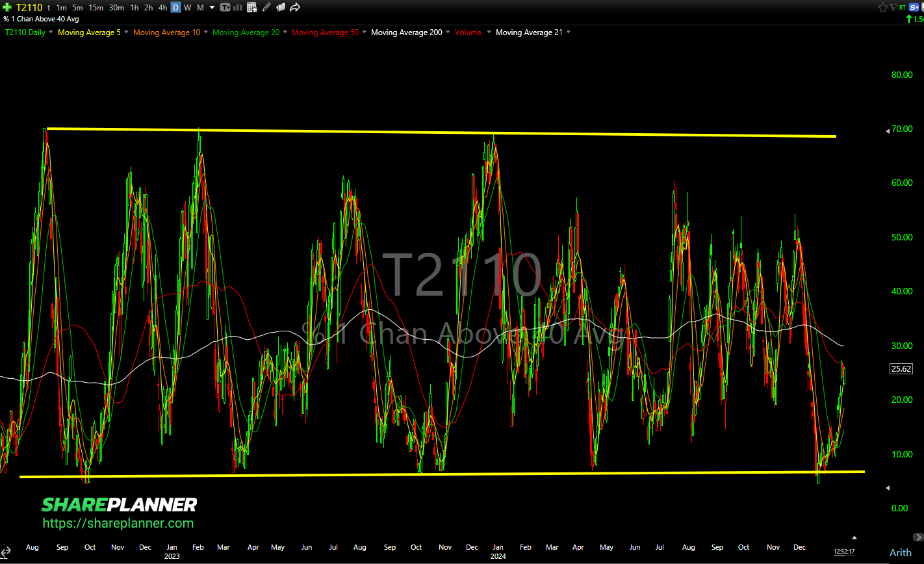Image resolution: width=924 pixels, height=564 pixels.
Task: Select the 1h timeframe
Action: pos(134,8)
